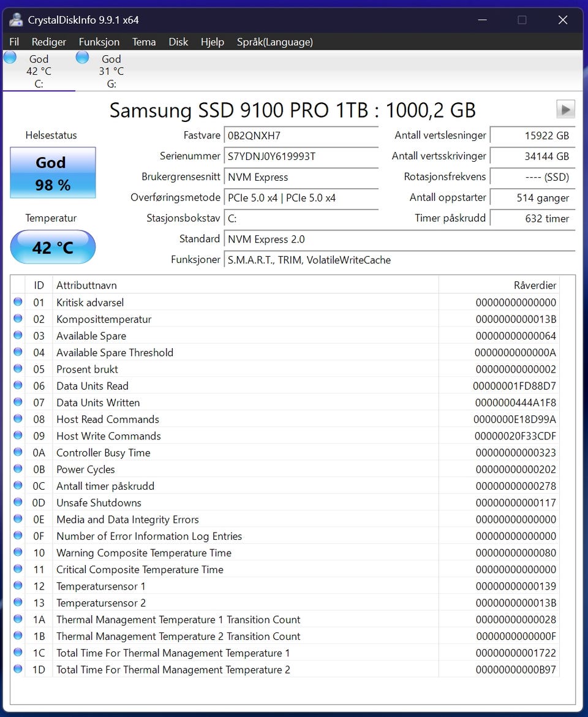Select the Total Time For Thermal Management Temperature 1 row
This screenshot has width=588, height=717.
point(285,653)
